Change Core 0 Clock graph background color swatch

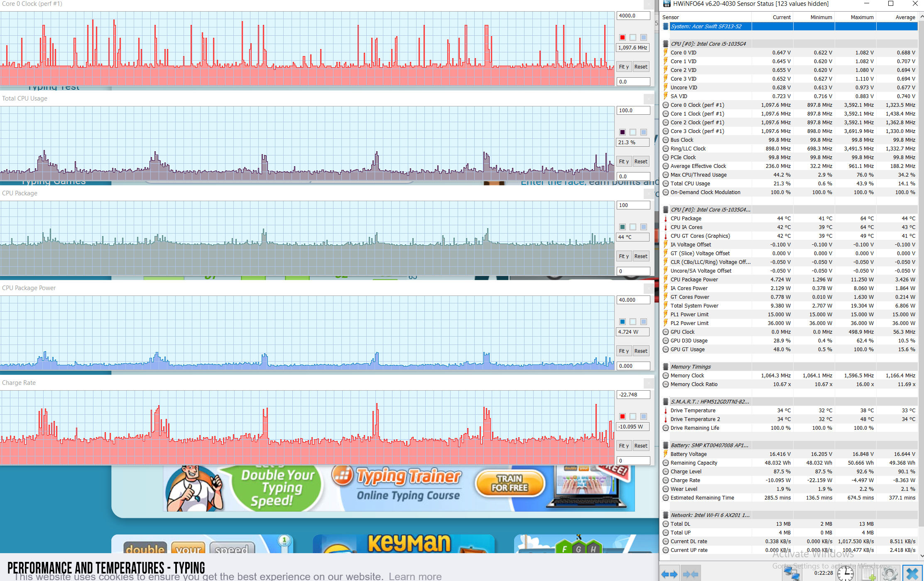coord(633,37)
